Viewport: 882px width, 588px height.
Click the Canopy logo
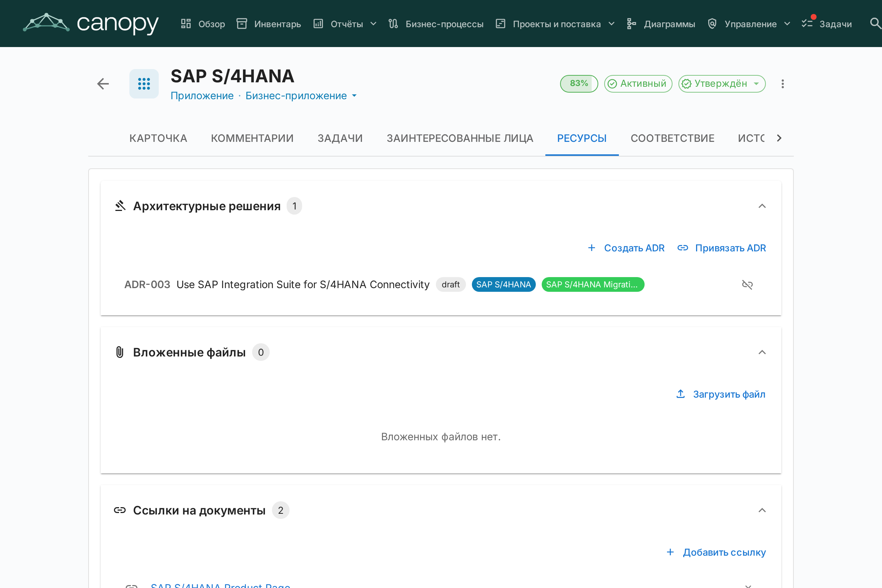click(x=91, y=24)
